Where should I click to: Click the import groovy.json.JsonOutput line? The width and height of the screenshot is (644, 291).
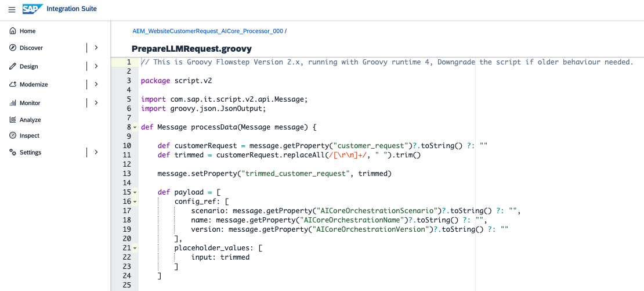click(203, 109)
